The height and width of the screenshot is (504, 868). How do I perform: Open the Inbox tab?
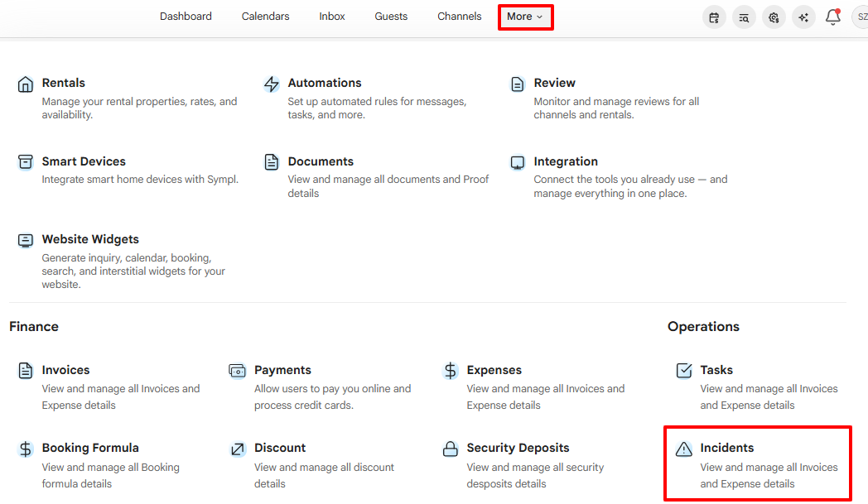coord(332,17)
